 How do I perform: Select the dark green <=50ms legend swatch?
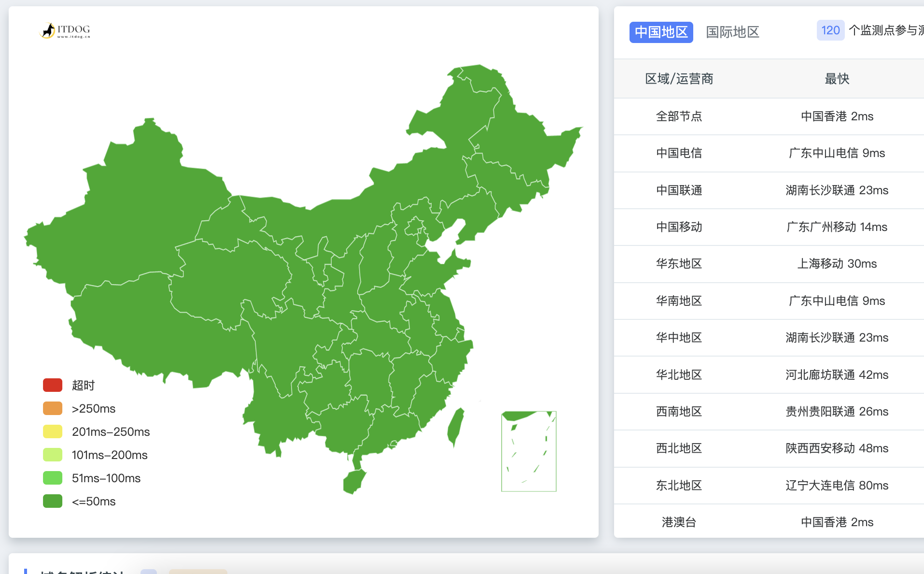53,501
